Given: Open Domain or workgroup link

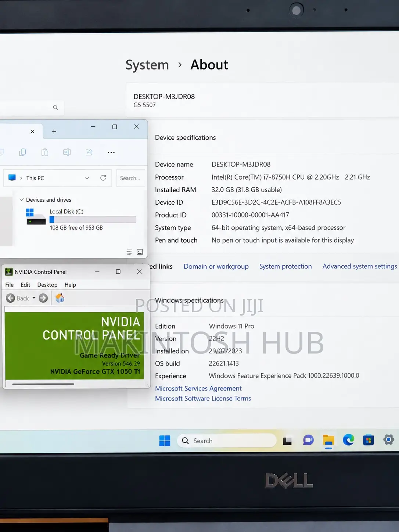Looking at the screenshot, I should tap(216, 266).
